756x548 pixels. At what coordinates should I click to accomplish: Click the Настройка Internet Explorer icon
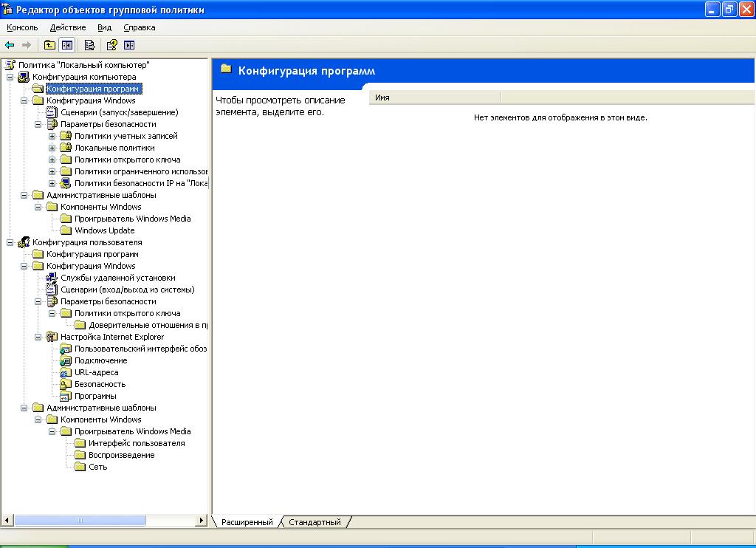(x=52, y=337)
